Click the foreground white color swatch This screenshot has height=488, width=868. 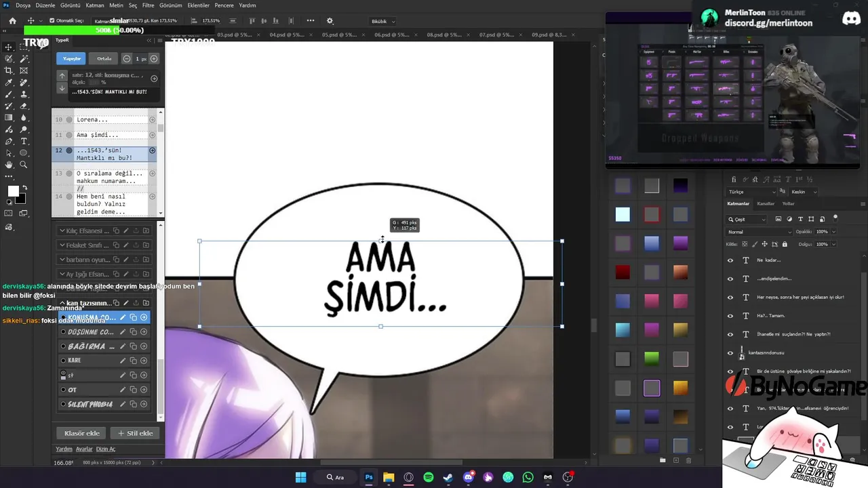coord(13,191)
